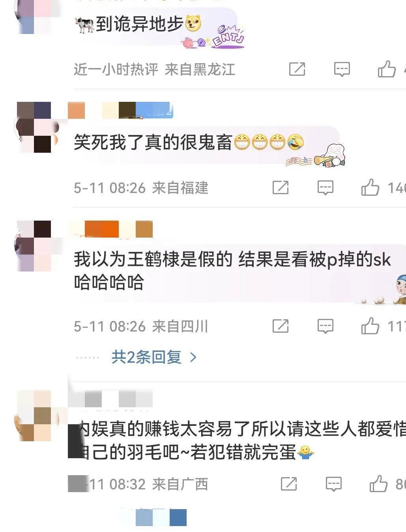Open avatar of the Sichuan commenter
Image resolution: width=406 pixels, height=532 pixels.
(35, 246)
